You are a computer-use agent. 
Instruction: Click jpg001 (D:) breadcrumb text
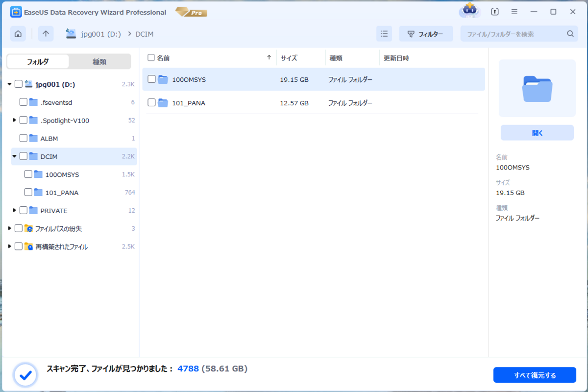pyautogui.click(x=100, y=34)
